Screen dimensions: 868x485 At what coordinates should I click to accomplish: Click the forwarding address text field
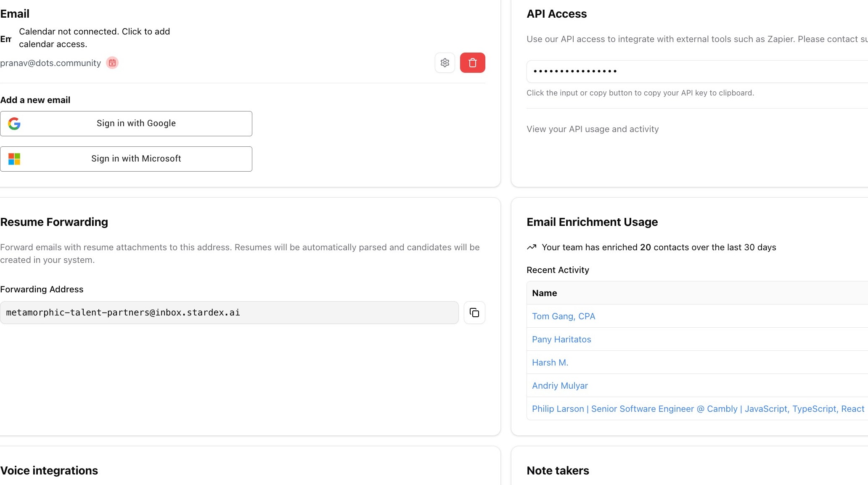(229, 313)
